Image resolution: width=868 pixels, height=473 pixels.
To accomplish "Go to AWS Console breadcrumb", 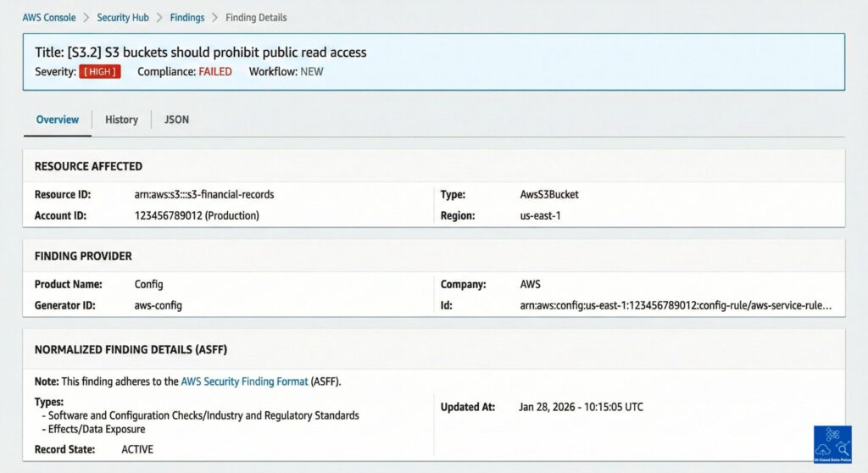I will [x=48, y=18].
